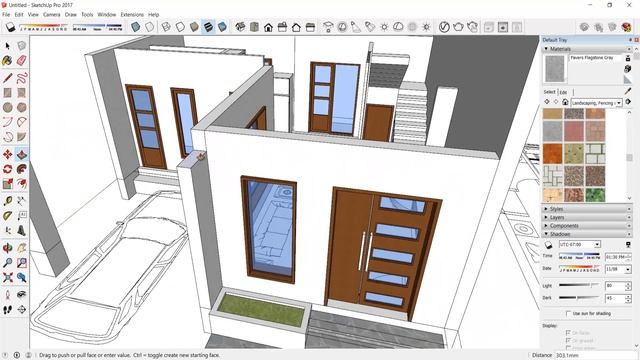640x360 pixels.
Task: Activate the highlighted Push/Pull tool
Action: (22, 154)
